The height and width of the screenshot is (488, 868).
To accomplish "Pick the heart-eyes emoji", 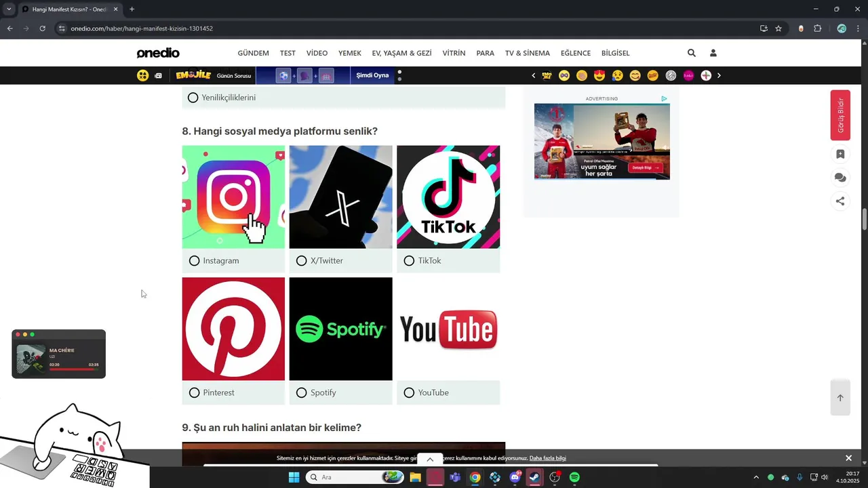I will click(599, 75).
